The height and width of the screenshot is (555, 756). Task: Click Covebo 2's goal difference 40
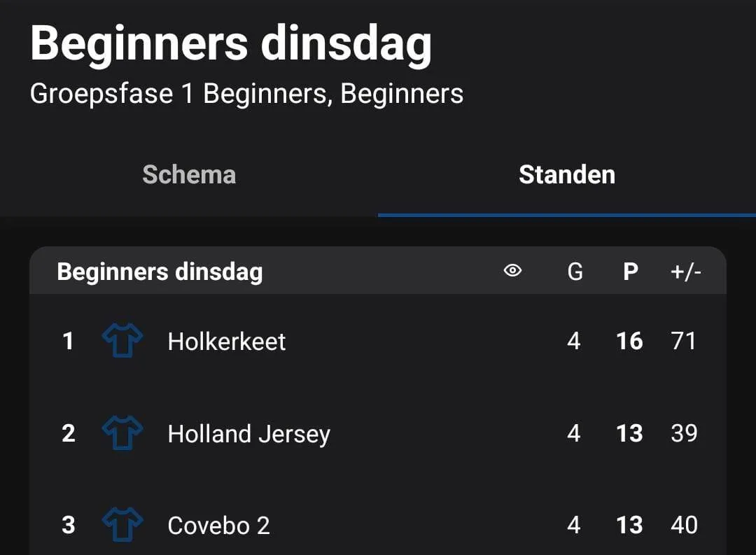pos(683,526)
